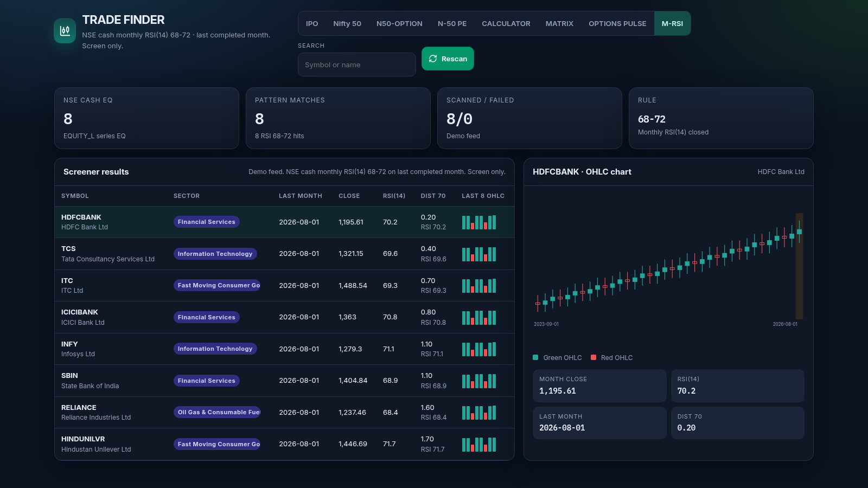Screen dimensions: 868x488
Task: Click the MONTH CLOSE 1,195.61 stat card
Action: [x=599, y=386]
